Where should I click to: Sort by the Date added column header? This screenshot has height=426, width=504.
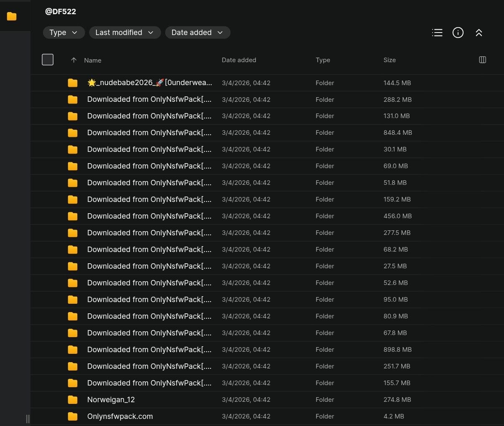click(239, 60)
